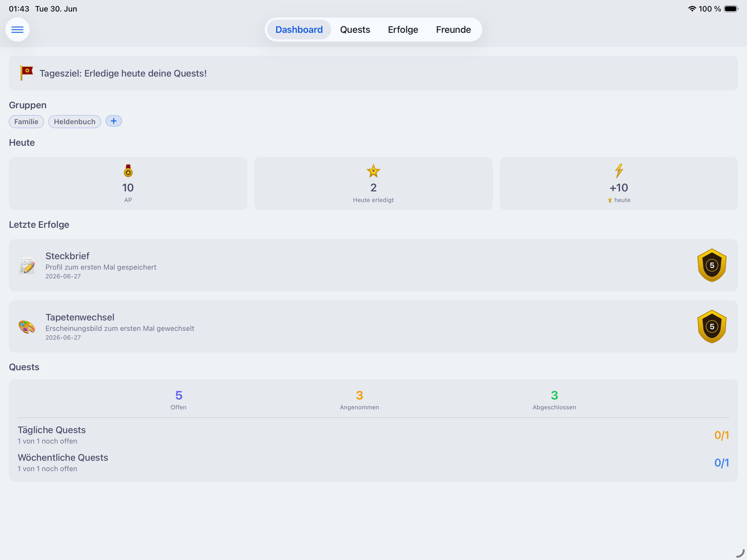The image size is (747, 560).
Task: Click the star icon for Heute erledigt
Action: tap(373, 171)
